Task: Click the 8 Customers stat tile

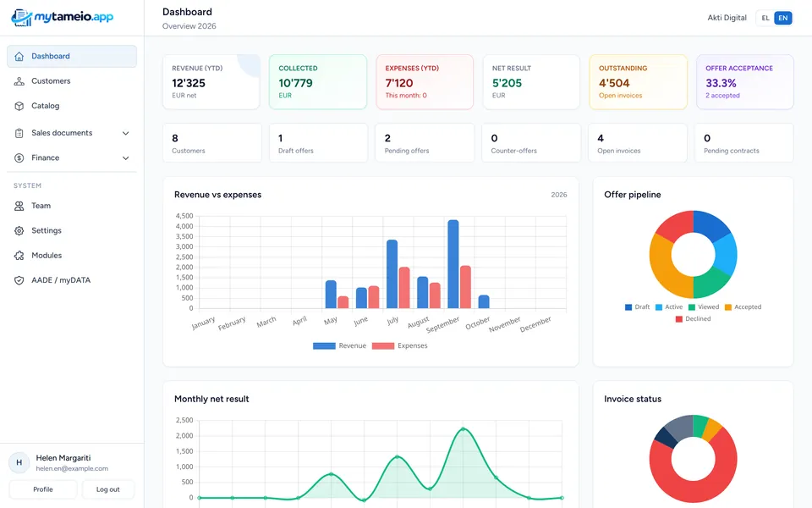Action: click(x=212, y=142)
